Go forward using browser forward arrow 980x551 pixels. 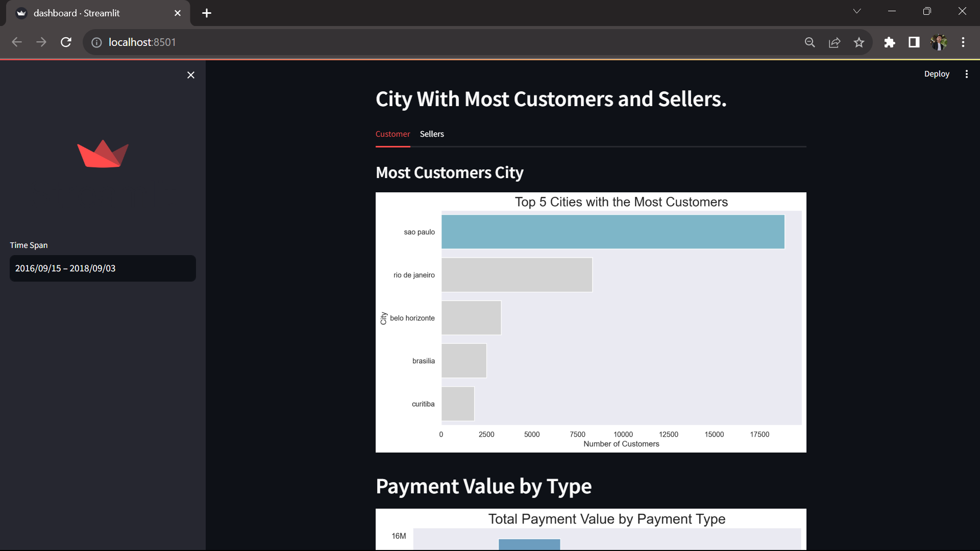point(41,42)
